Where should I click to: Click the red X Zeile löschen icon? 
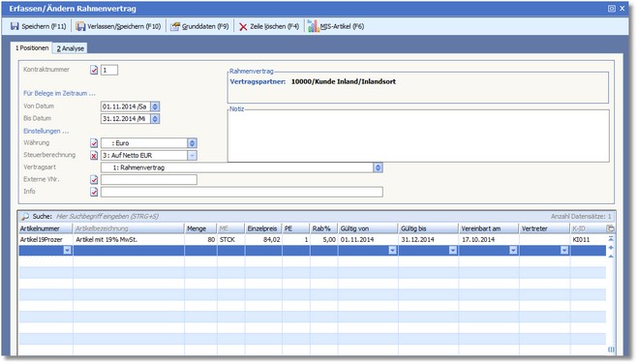point(243,27)
